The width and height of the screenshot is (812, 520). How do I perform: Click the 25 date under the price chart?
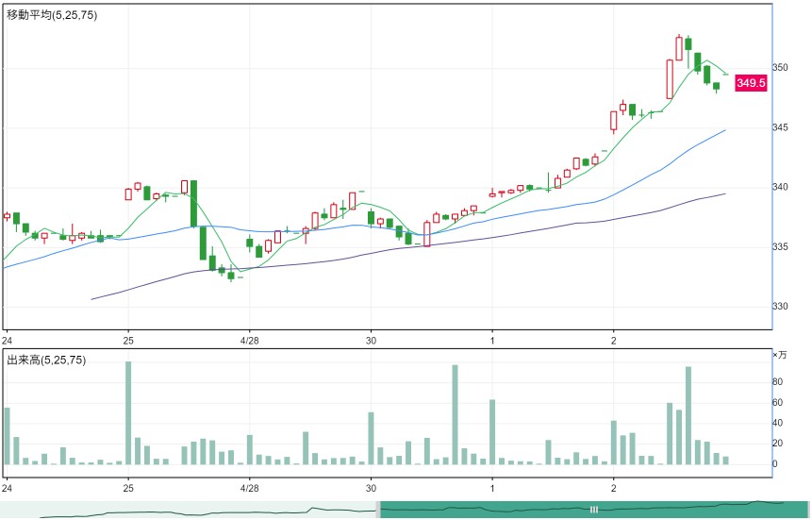click(128, 341)
